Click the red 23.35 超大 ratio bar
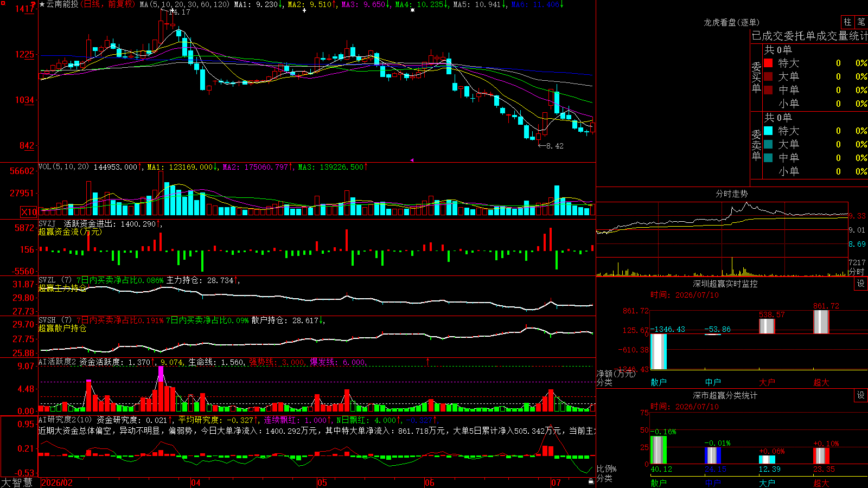 (821, 456)
